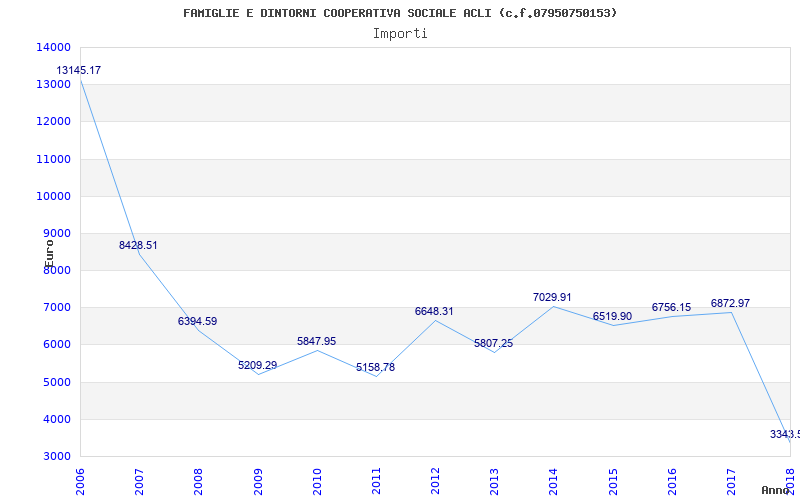Click the 2016 x-axis year label
This screenshot has height=500, width=800.
tap(672, 481)
